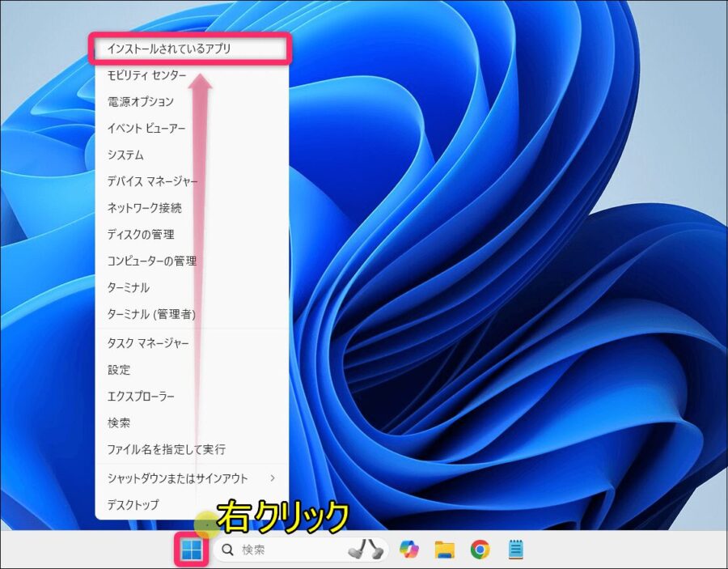Click the headphones image in the search bar
The image size is (728, 569).
point(366,548)
